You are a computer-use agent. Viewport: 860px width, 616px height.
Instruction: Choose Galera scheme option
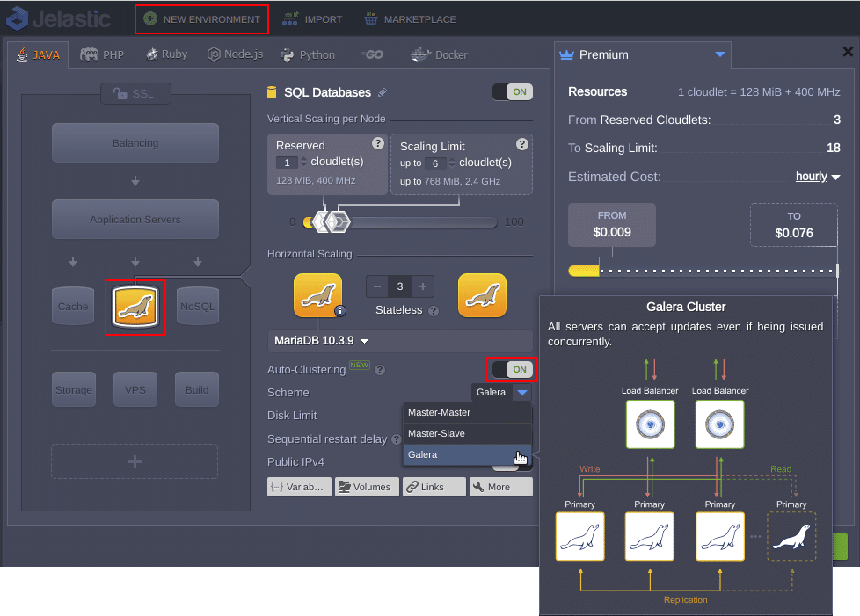coord(467,455)
